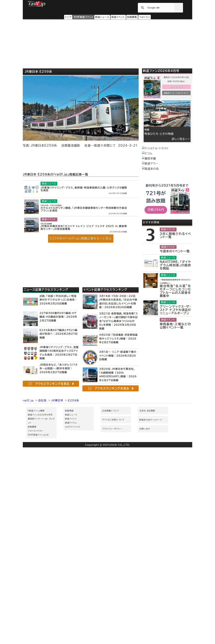The image size is (215, 644).
Task: Click the 721号が読み放題 magazine cover
Action: 180,201
